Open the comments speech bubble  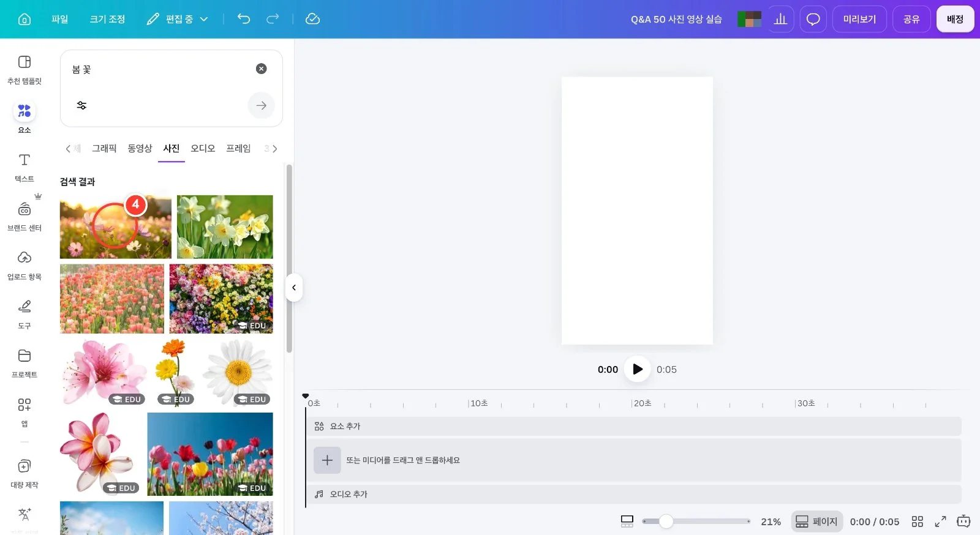[813, 19]
